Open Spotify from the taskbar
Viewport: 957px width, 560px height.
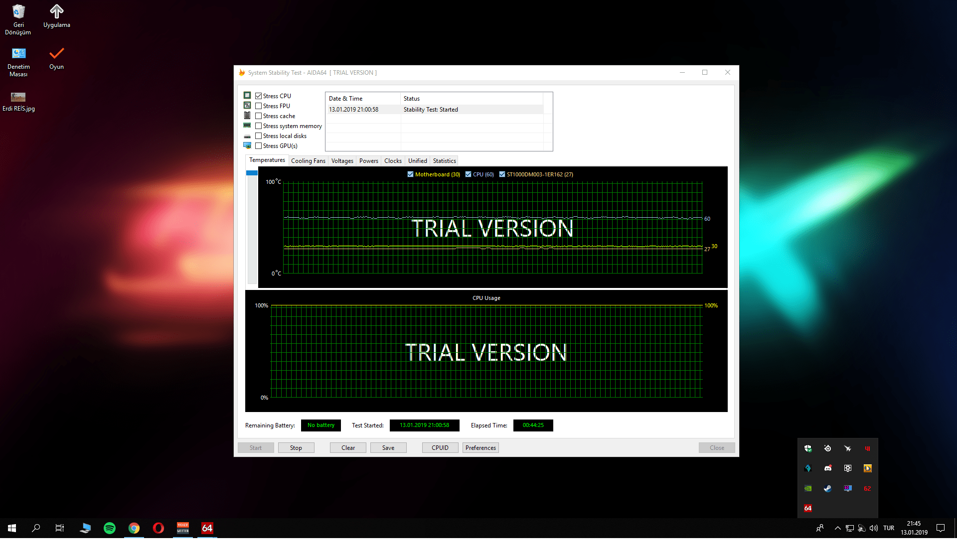[x=110, y=528]
